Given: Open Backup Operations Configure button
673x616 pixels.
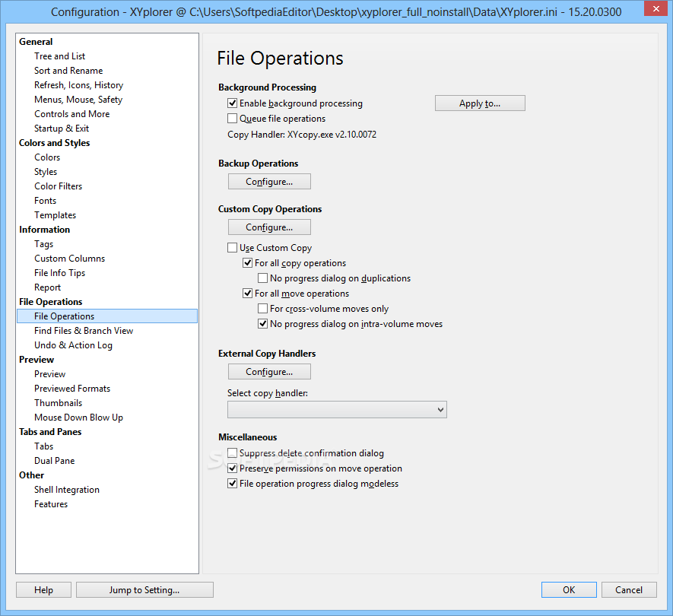Looking at the screenshot, I should point(269,182).
